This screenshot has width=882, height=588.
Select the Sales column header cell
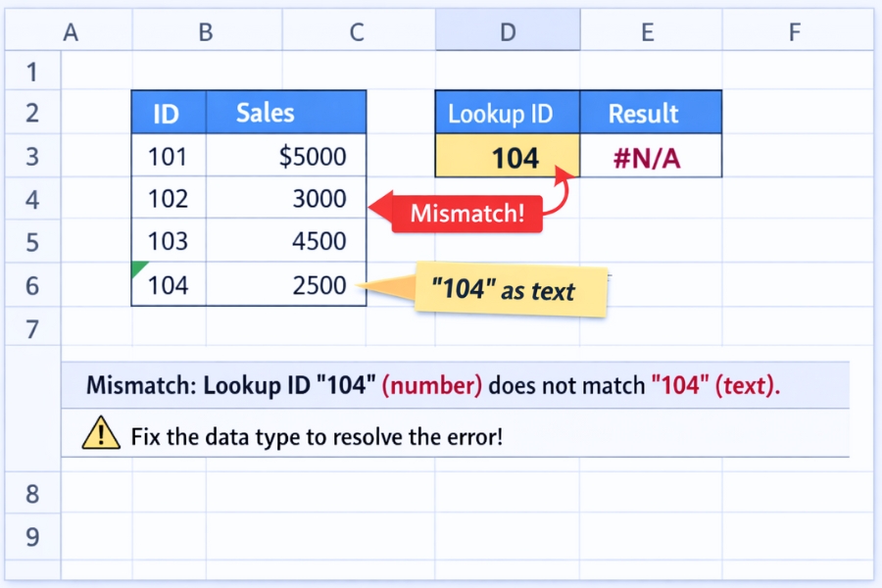pos(264,113)
